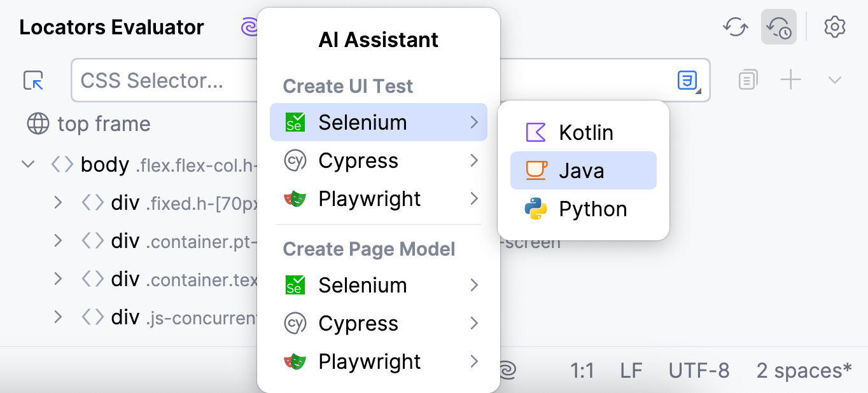Click the 2 spaces indent indicator
The image size is (868, 393).
[x=804, y=370]
